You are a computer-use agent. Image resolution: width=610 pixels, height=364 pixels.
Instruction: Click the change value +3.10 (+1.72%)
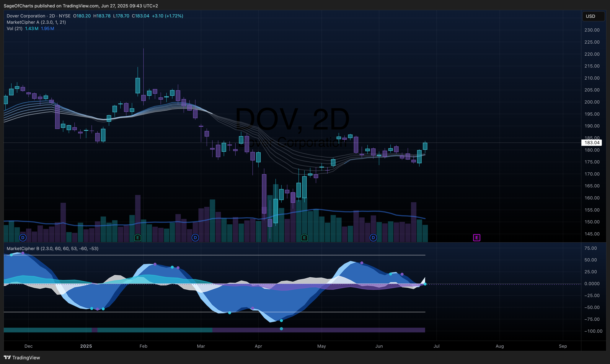[x=167, y=16]
